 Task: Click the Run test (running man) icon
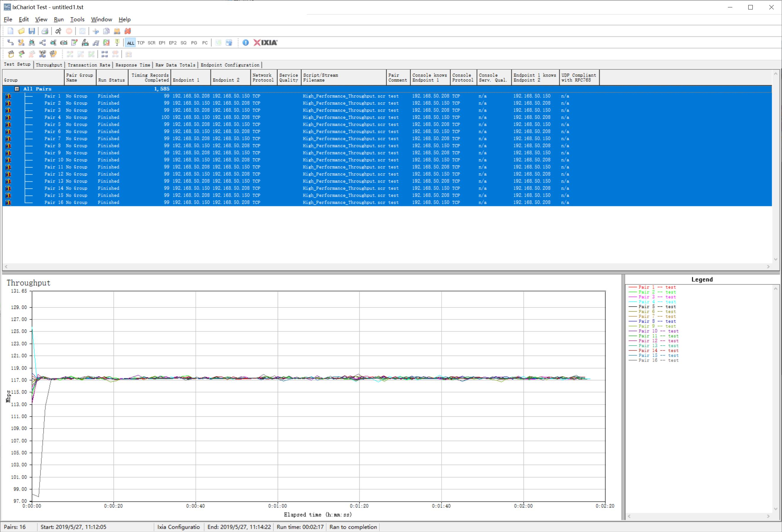click(58, 31)
